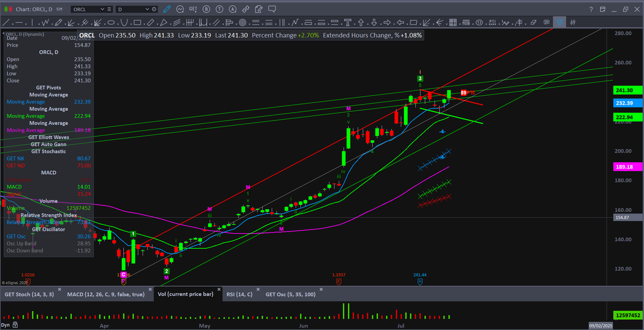Click the magenta 189.18 moving average label
This screenshot has height=330, width=644.
point(627,167)
